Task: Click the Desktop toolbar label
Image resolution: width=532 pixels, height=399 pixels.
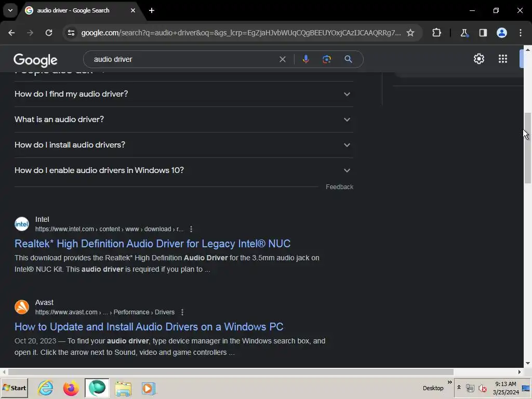Action: [x=433, y=388]
